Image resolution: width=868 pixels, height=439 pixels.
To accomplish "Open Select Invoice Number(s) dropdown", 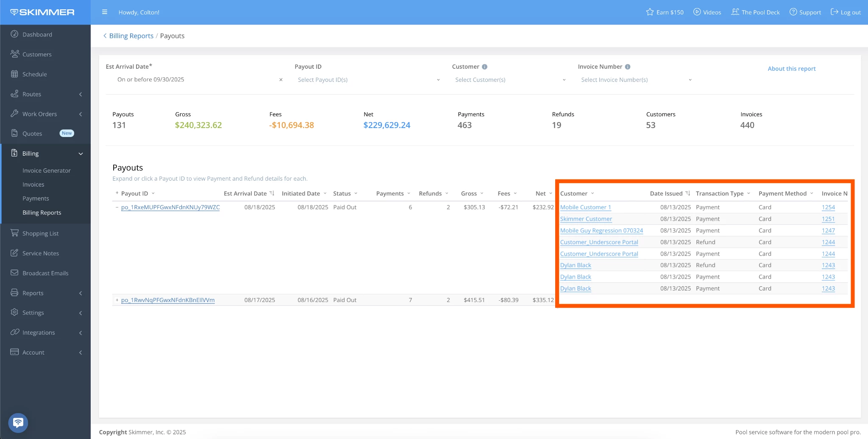I will point(636,80).
